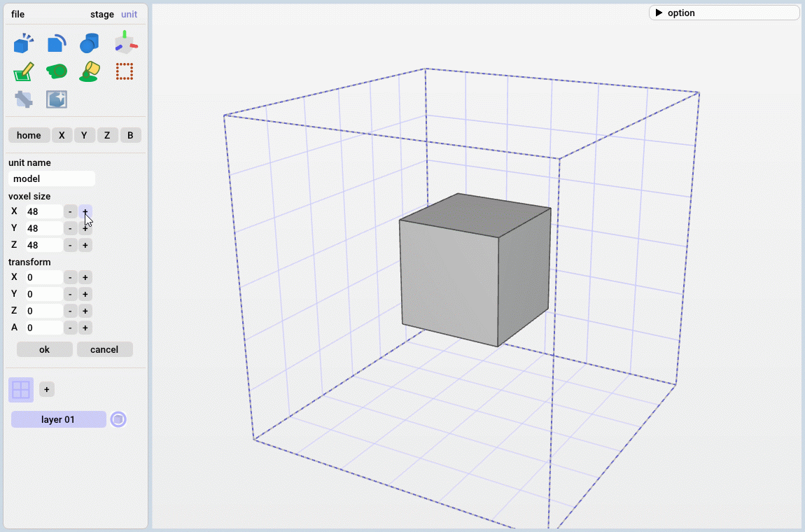
Task: Add a new layer with plus button
Action: [x=47, y=390]
